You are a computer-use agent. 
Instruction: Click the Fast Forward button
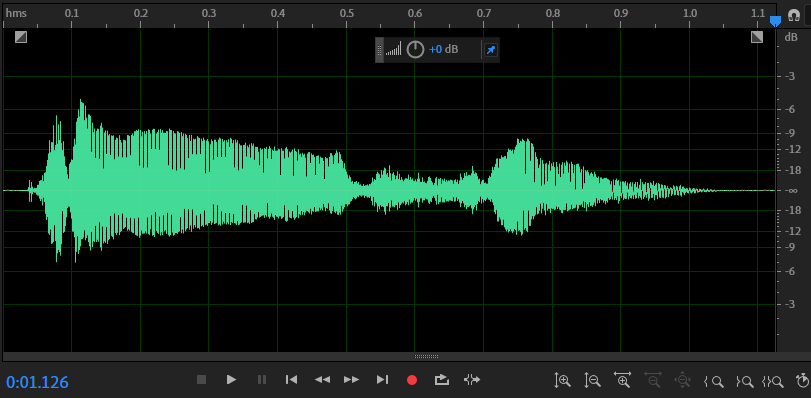point(352,380)
